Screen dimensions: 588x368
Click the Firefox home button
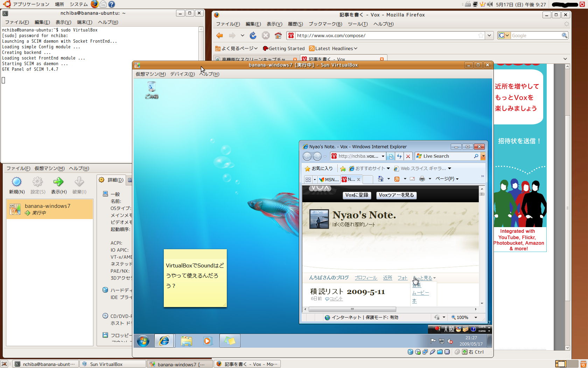(278, 35)
